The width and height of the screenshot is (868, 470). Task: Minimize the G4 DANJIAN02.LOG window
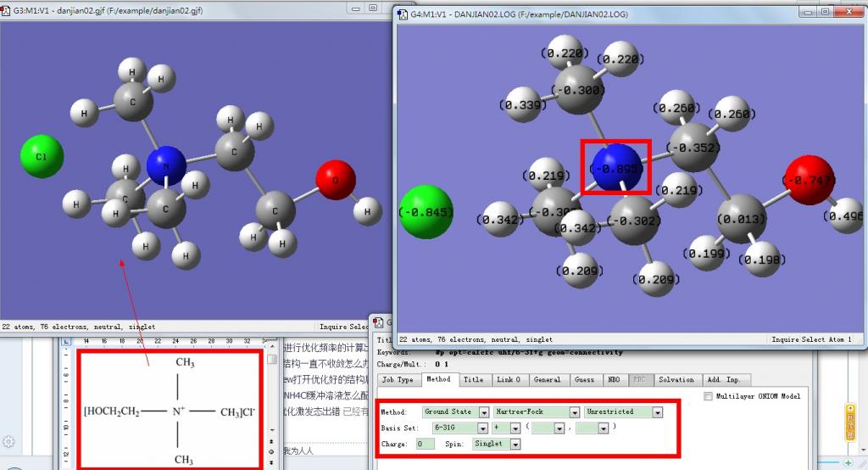point(809,12)
